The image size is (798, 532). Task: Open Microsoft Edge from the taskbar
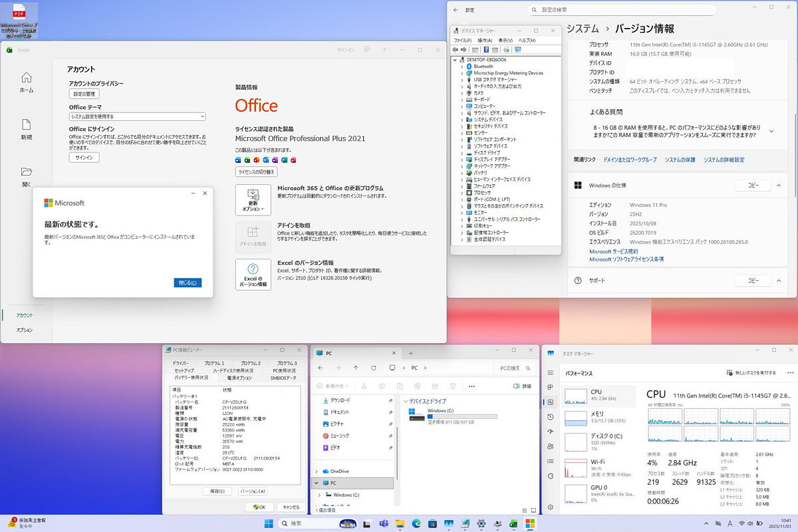(x=417, y=524)
